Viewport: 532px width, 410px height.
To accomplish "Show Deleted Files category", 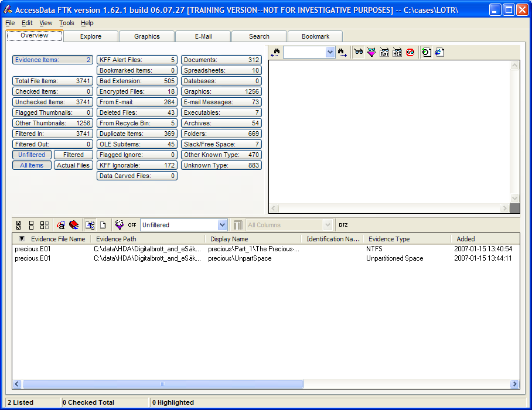I will click(x=137, y=112).
